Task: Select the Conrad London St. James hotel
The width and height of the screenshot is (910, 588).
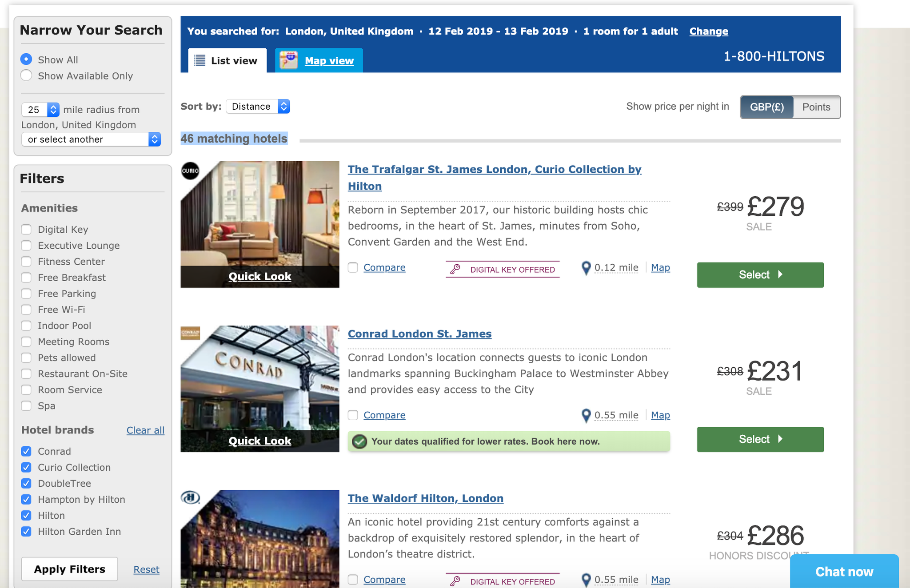Action: (x=760, y=439)
